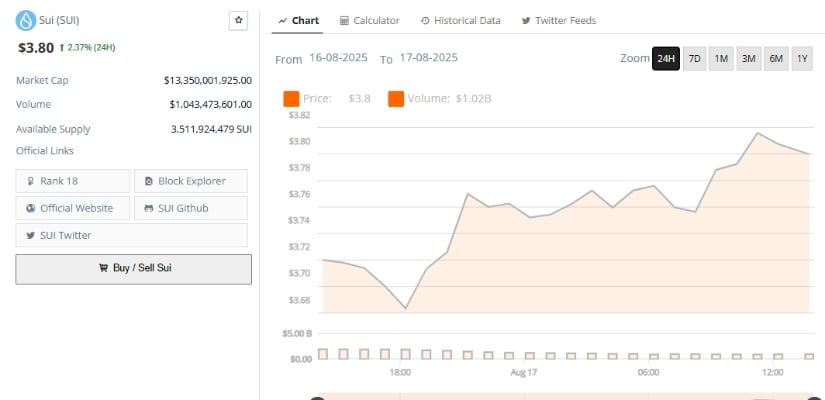This screenshot has height=400, width=825.
Task: Click the To date field 17-08-2025
Action: coord(429,57)
